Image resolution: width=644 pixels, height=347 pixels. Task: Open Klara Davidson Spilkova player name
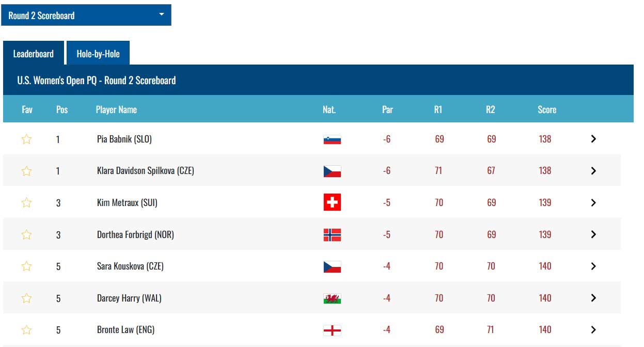(x=146, y=171)
